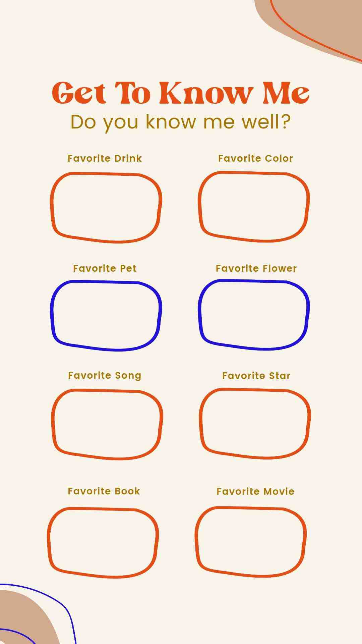Click the "Favorite Drink" label
Viewport: 362px width, 644px height.
pos(105,158)
